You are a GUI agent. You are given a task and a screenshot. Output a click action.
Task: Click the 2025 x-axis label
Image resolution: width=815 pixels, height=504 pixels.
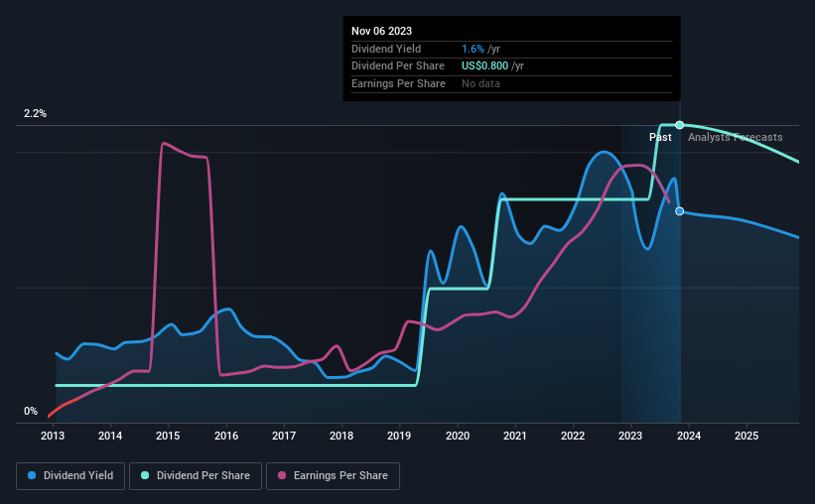point(747,436)
